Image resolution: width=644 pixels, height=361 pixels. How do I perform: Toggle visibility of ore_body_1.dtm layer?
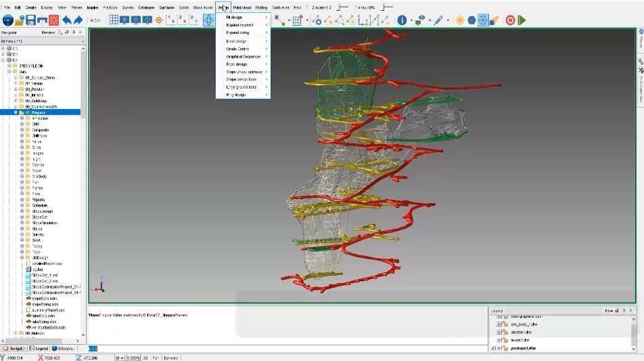[x=500, y=324]
